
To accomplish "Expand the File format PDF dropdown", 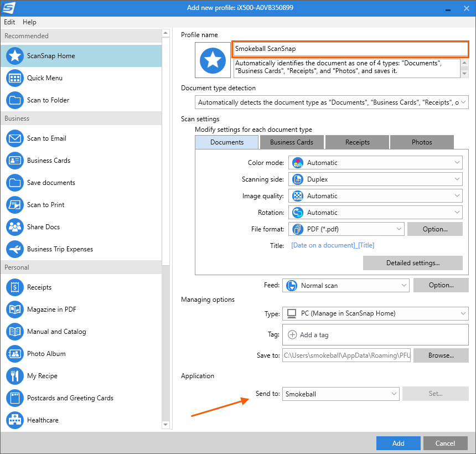I will (x=346, y=229).
